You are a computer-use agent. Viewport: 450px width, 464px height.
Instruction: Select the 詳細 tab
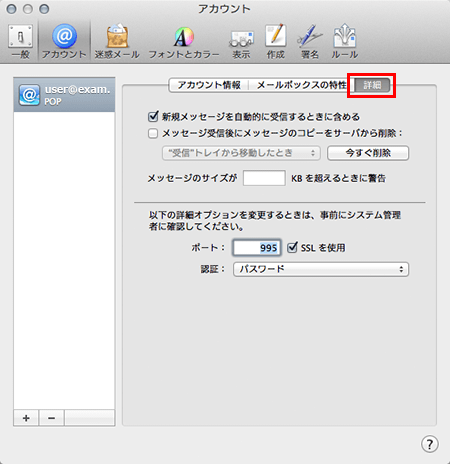pos(372,85)
